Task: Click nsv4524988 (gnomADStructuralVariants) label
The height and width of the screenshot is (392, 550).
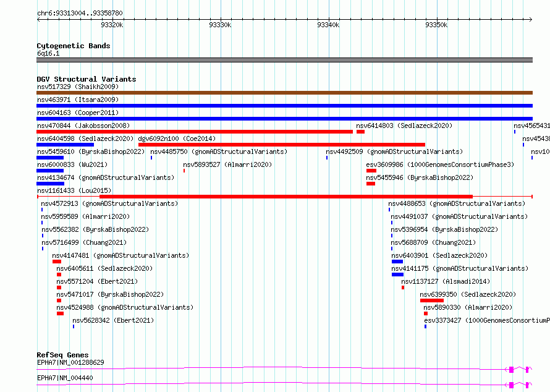Action: (x=125, y=307)
